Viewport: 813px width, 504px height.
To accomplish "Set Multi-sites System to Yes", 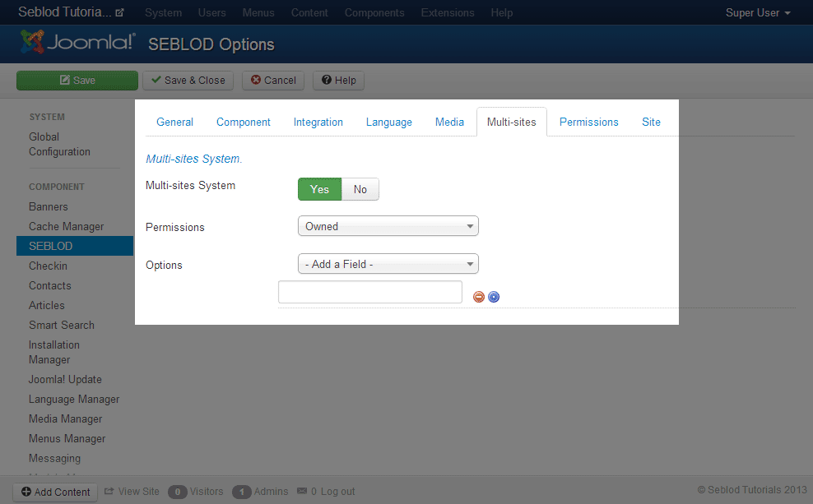I will point(319,189).
